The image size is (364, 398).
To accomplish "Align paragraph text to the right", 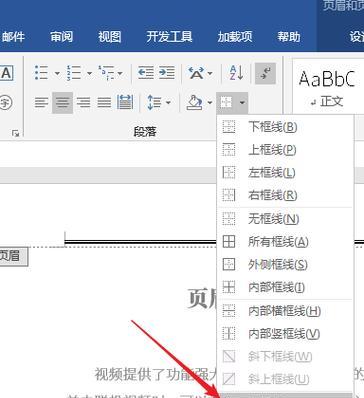I will [x=83, y=102].
